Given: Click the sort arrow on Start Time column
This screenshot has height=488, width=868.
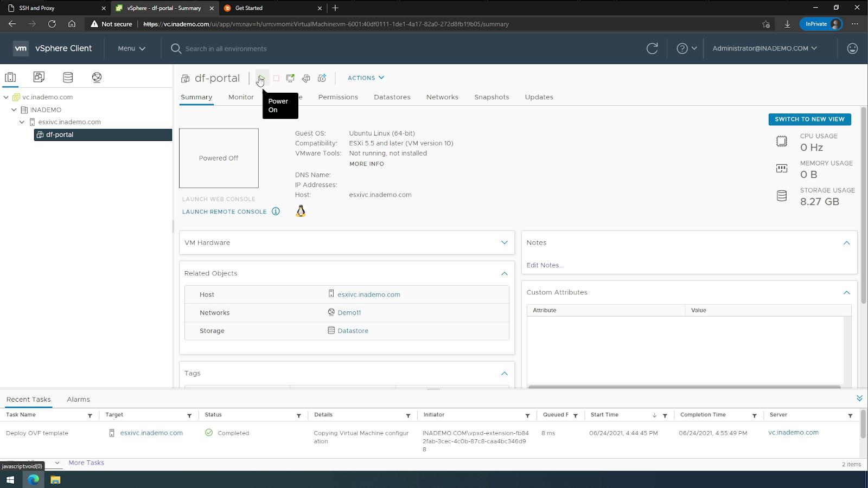Looking at the screenshot, I should pos(654,415).
